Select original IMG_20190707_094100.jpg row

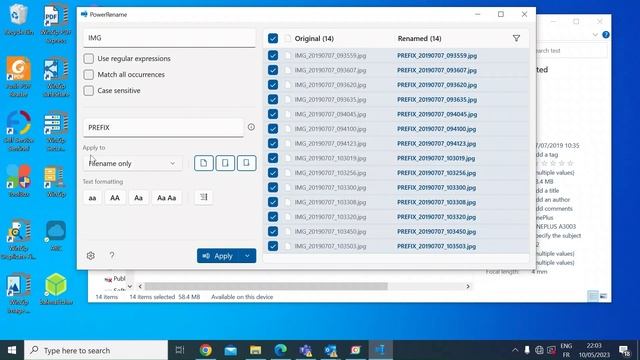click(x=330, y=129)
